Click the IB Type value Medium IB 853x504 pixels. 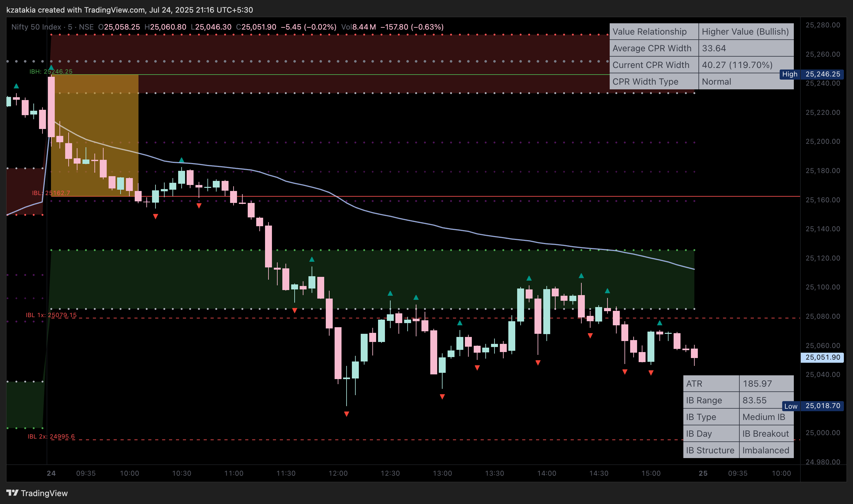(x=766, y=417)
